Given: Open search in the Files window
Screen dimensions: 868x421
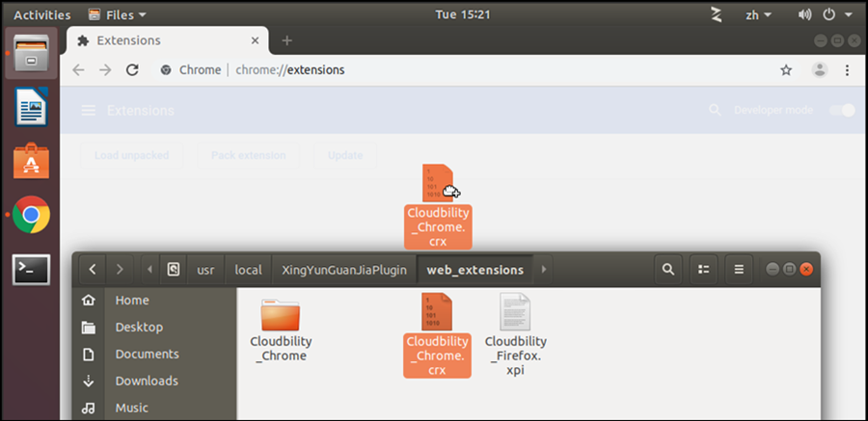Looking at the screenshot, I should 668,270.
